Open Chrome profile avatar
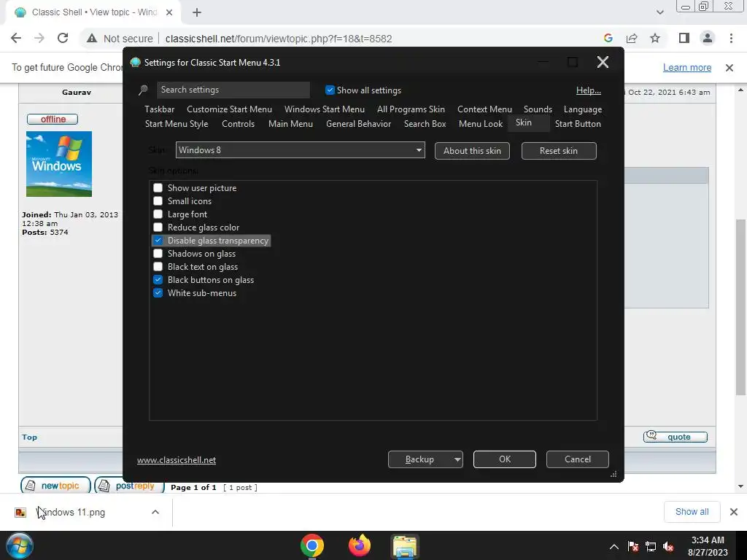747x560 pixels. coord(708,38)
